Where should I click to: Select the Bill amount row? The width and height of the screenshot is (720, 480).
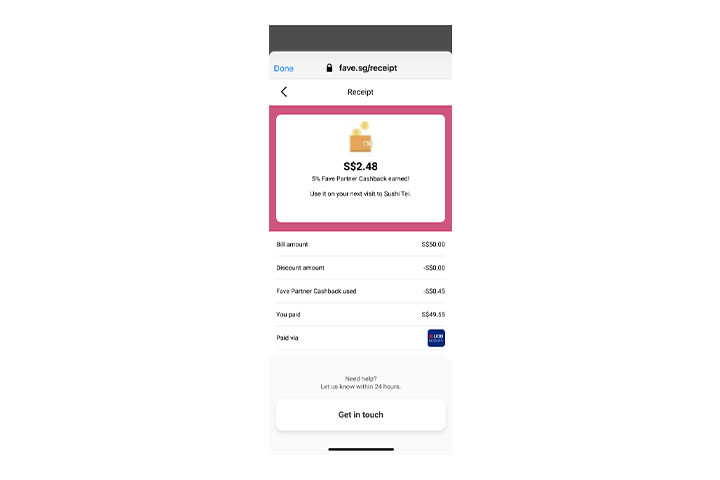(360, 244)
